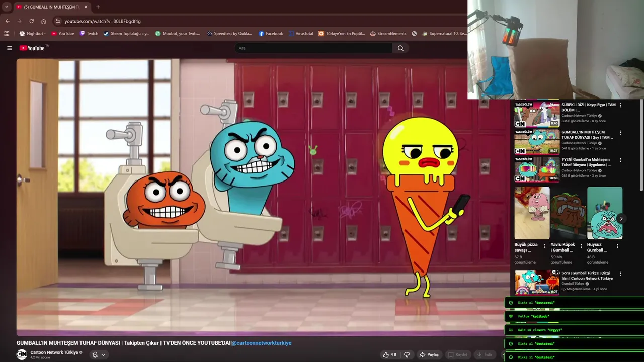
Task: Like the video (4 B)
Action: (x=390, y=354)
